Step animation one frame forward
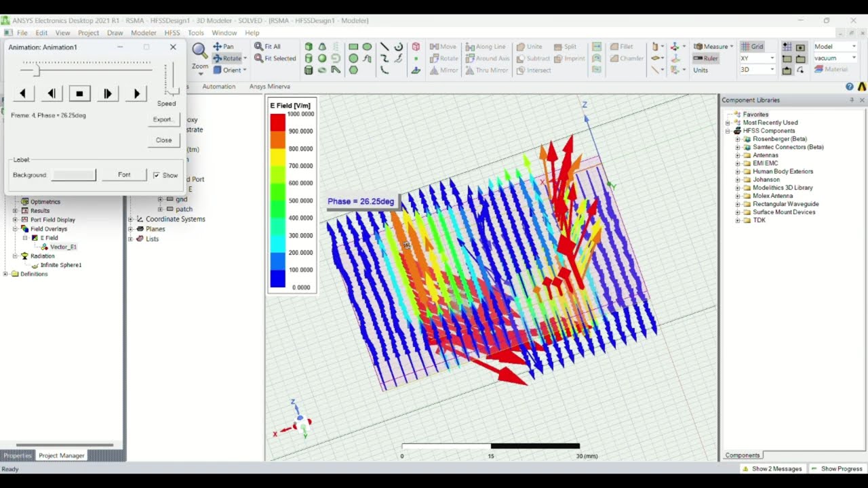Screen dimensions: 868x488 (x=107, y=94)
